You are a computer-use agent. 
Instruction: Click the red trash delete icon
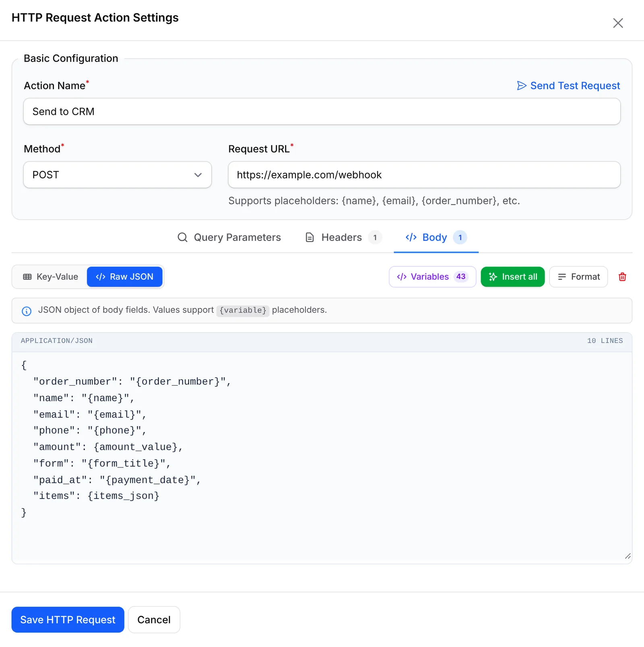(622, 277)
